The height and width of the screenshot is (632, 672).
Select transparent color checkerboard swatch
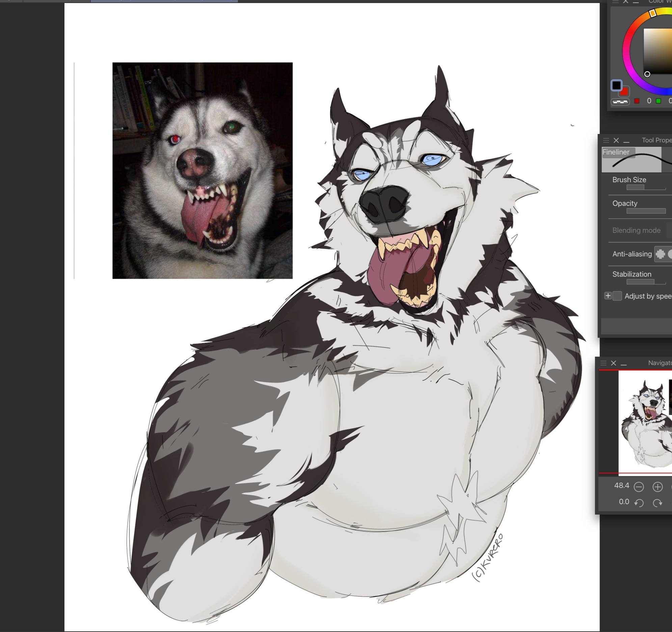[620, 101]
